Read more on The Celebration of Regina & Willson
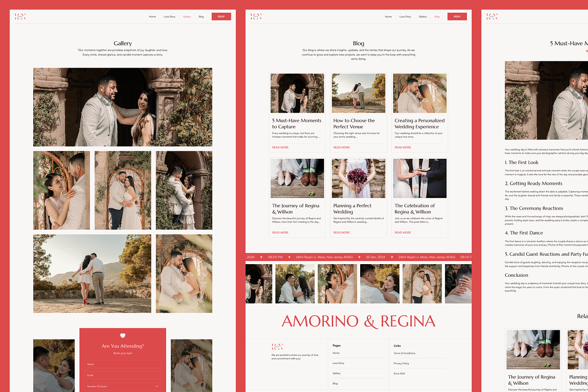Image resolution: width=588 pixels, height=392 pixels. click(403, 233)
